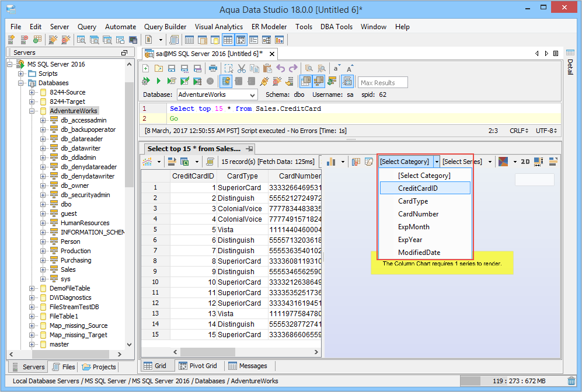Open the Database AdventureWorks combo box
Screen dimensions: 582x392
click(x=217, y=94)
